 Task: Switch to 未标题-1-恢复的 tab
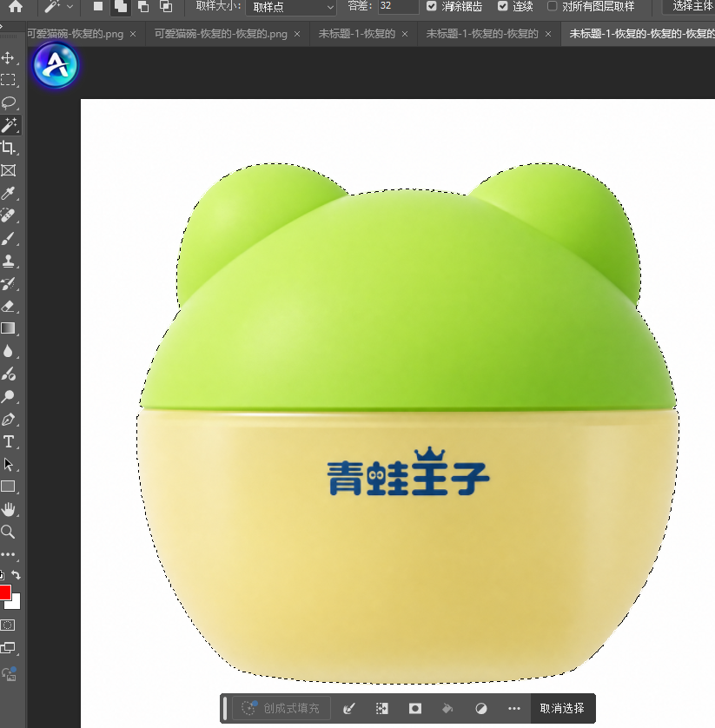tap(356, 34)
